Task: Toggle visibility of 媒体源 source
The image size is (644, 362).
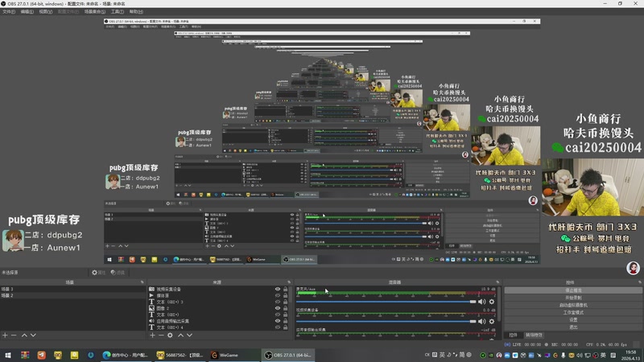Action: tap(278, 295)
